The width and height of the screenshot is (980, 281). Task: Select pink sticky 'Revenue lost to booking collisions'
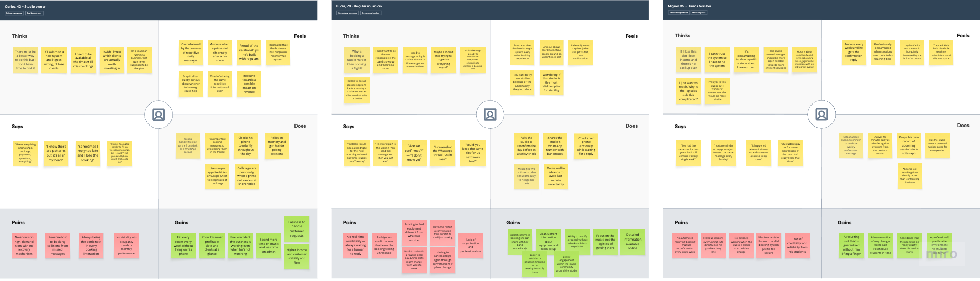pyautogui.click(x=58, y=245)
